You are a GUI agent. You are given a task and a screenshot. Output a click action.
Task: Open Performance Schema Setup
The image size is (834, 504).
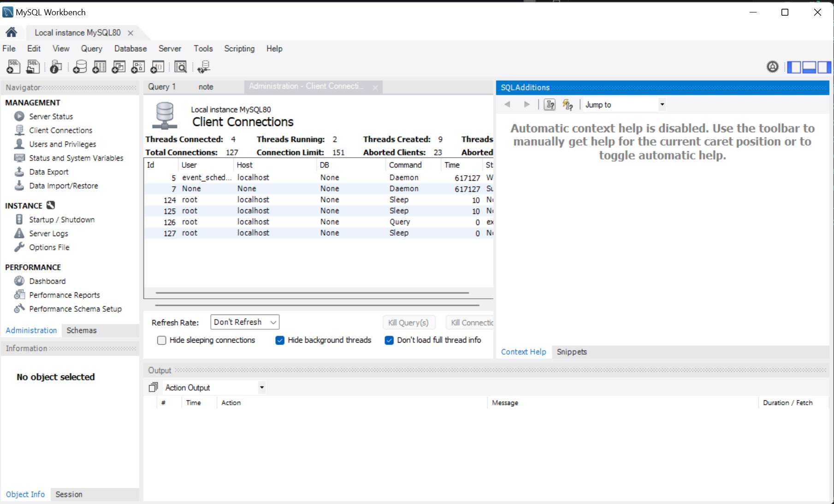click(x=75, y=309)
